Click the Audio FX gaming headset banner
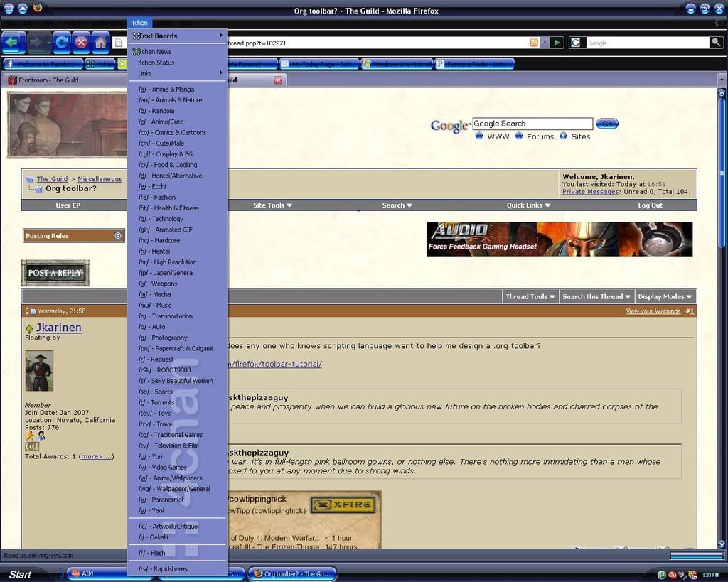 point(560,239)
